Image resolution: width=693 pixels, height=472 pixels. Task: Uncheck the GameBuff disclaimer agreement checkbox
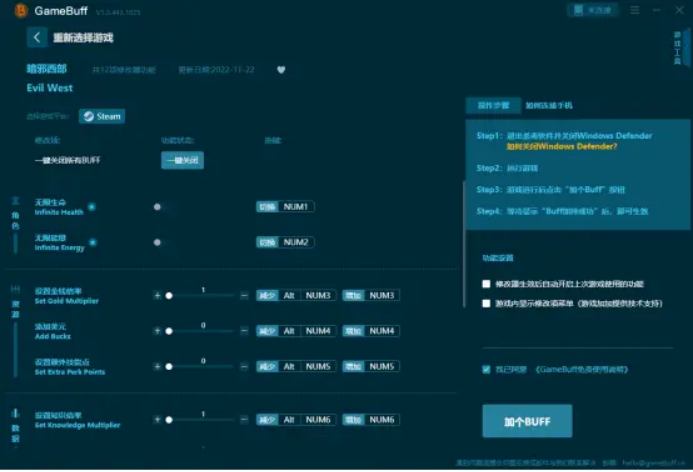[x=486, y=369]
